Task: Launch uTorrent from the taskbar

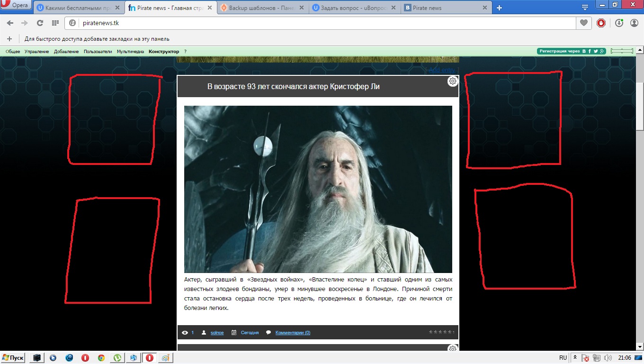Action: [x=117, y=358]
